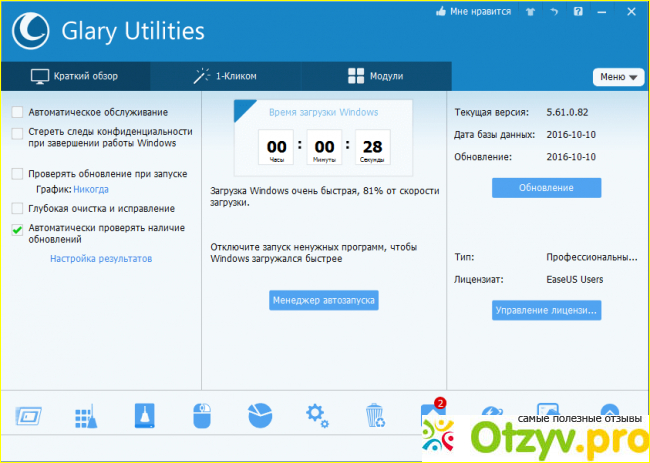Open the Модули tab
The height and width of the screenshot is (463, 650).
tap(375, 76)
